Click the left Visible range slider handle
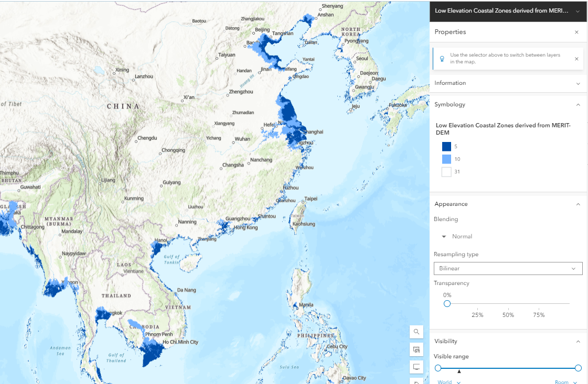The image size is (588, 384). [437, 368]
